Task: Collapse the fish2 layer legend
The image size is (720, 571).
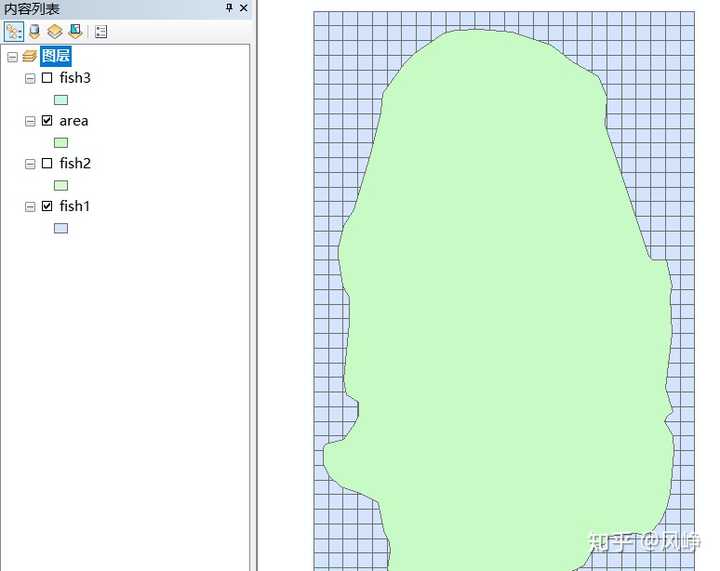Action: [x=30, y=164]
